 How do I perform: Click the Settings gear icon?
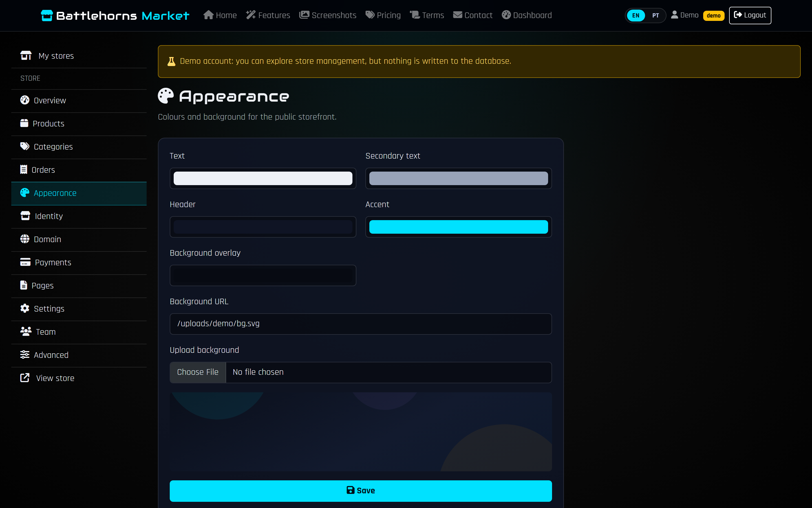tap(25, 308)
